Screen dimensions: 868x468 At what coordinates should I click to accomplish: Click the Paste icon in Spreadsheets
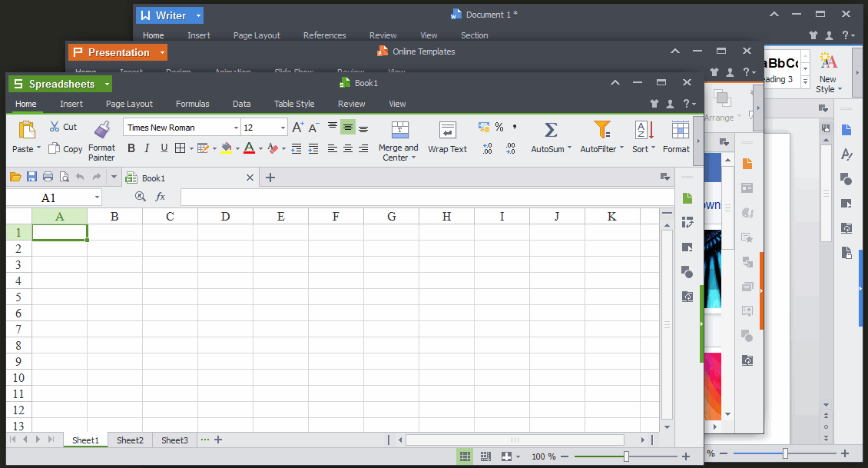pyautogui.click(x=27, y=130)
